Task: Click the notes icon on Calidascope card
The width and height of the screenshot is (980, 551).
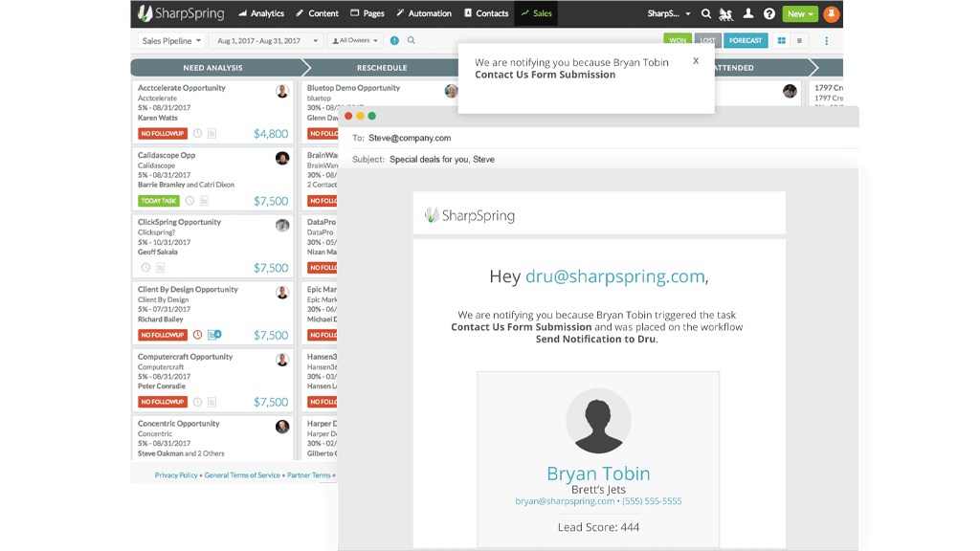Action: point(204,201)
